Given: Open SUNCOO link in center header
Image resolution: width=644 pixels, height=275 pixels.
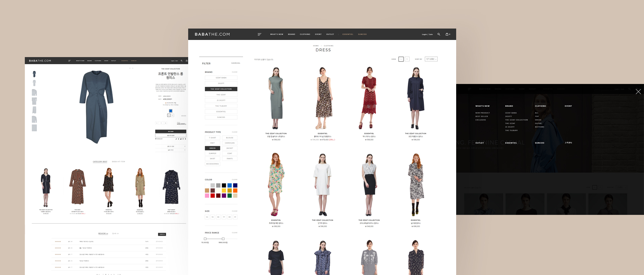Looking at the screenshot, I should (362, 34).
